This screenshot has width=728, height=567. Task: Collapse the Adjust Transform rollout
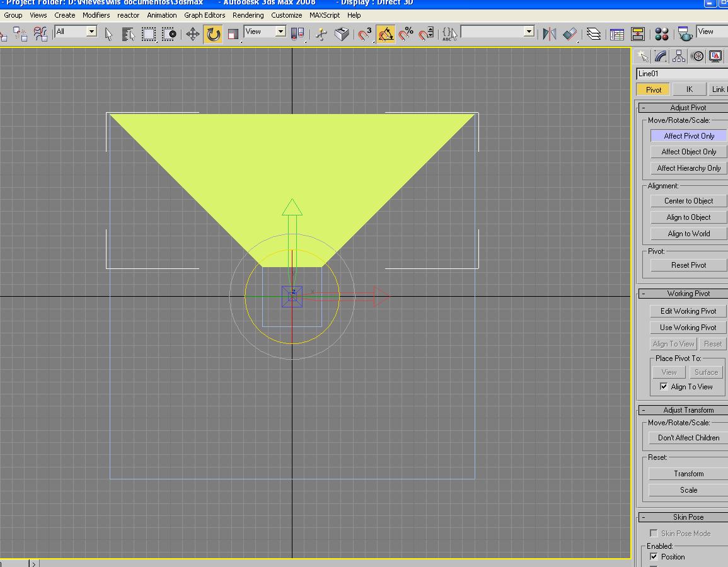coord(684,410)
